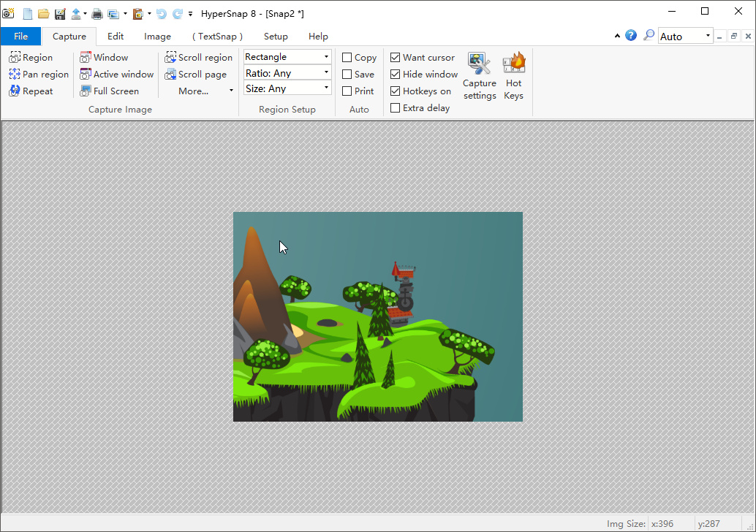Click the Open folder icon in title bar
The image size is (756, 532).
(x=43, y=14)
